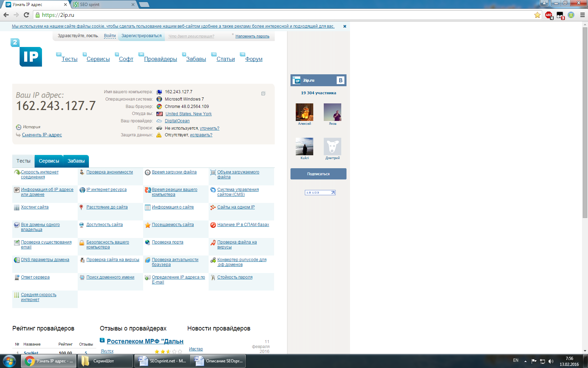Click the Kukri avatar thumbnail
Image resolution: width=588 pixels, height=368 pixels.
(304, 146)
